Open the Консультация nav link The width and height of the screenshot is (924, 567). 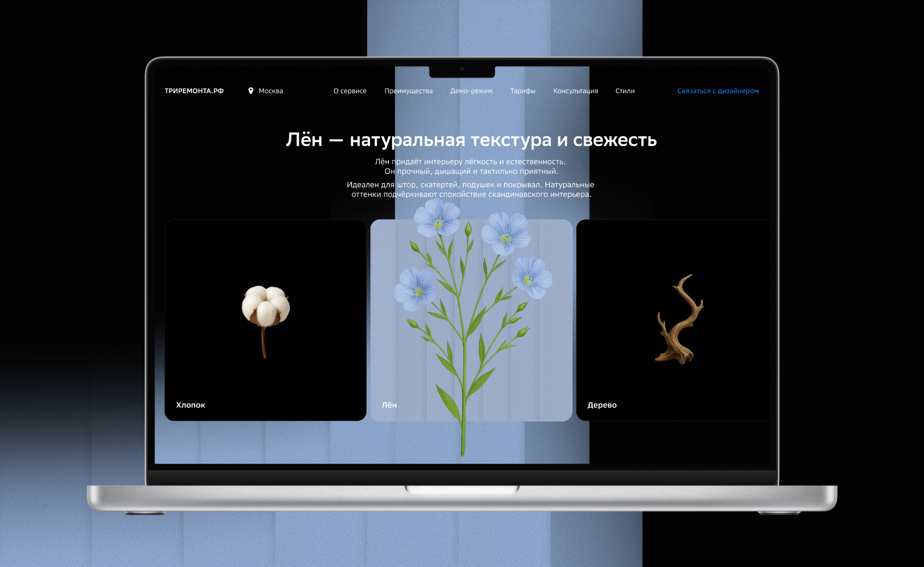(576, 91)
